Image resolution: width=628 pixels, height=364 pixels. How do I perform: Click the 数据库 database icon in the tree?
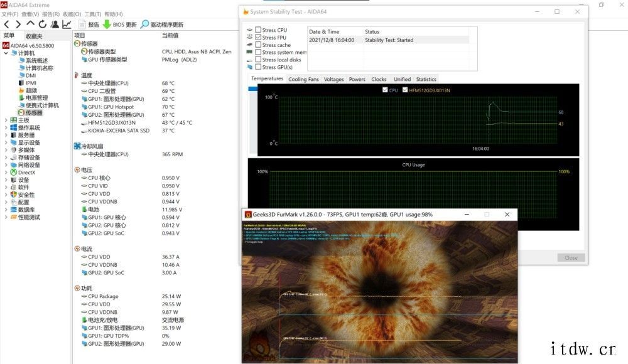tap(14, 210)
